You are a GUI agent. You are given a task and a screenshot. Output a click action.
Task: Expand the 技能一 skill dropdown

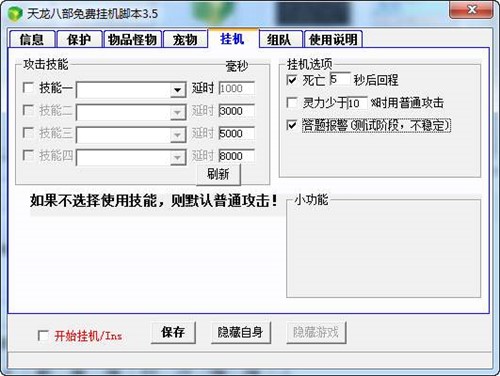pyautogui.click(x=178, y=90)
